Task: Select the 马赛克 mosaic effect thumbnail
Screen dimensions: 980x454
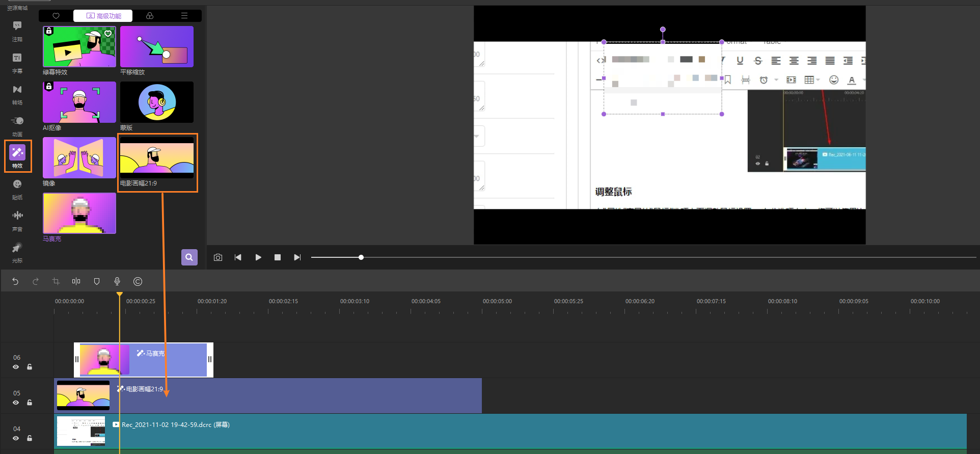Action: [x=79, y=213]
